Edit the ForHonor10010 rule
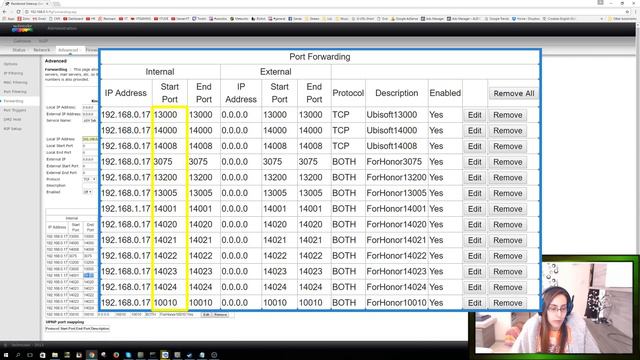The image size is (640, 360). [x=474, y=303]
